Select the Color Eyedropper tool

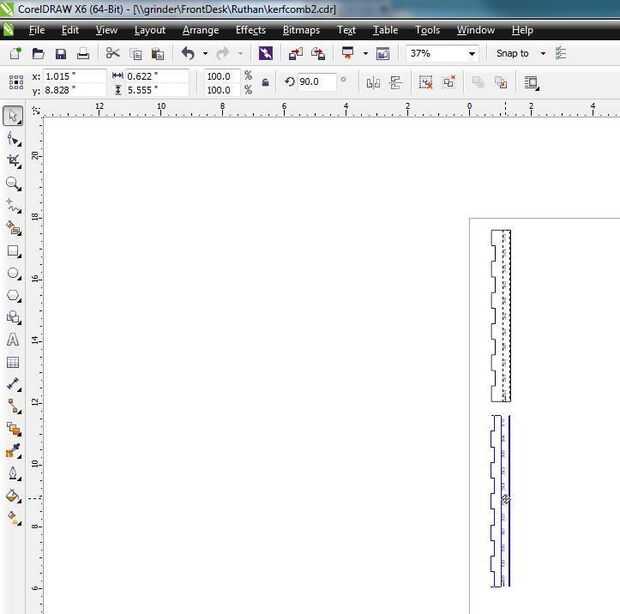point(13,451)
